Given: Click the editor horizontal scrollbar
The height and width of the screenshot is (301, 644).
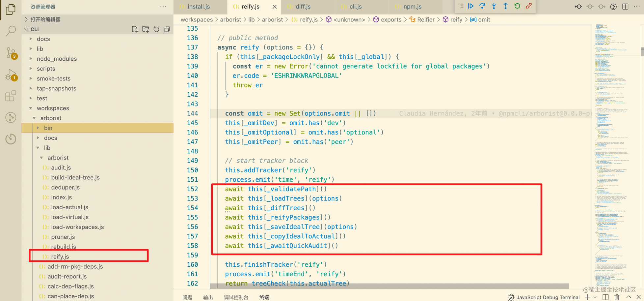Looking at the screenshot, I should coord(389,286).
